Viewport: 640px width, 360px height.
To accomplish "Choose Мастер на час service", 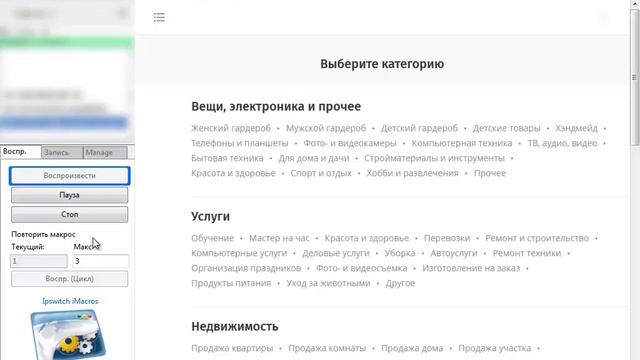I will point(279,238).
